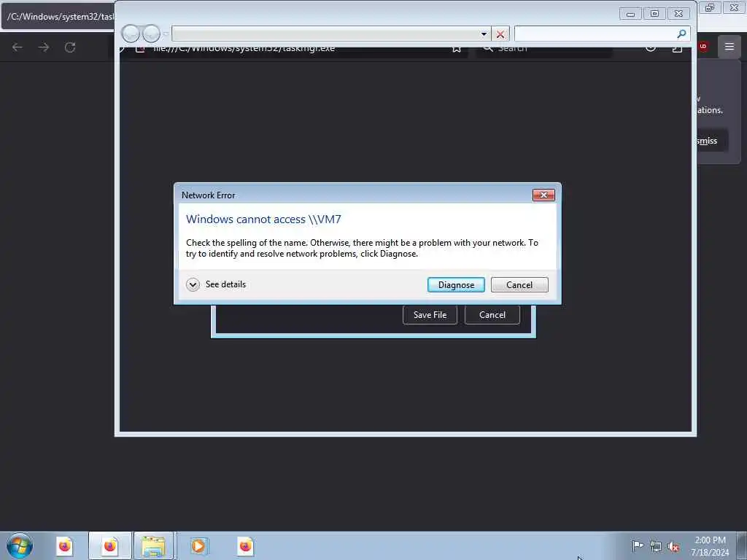Open Explorer address bar dropdown arrow
The width and height of the screenshot is (747, 560).
[484, 34]
